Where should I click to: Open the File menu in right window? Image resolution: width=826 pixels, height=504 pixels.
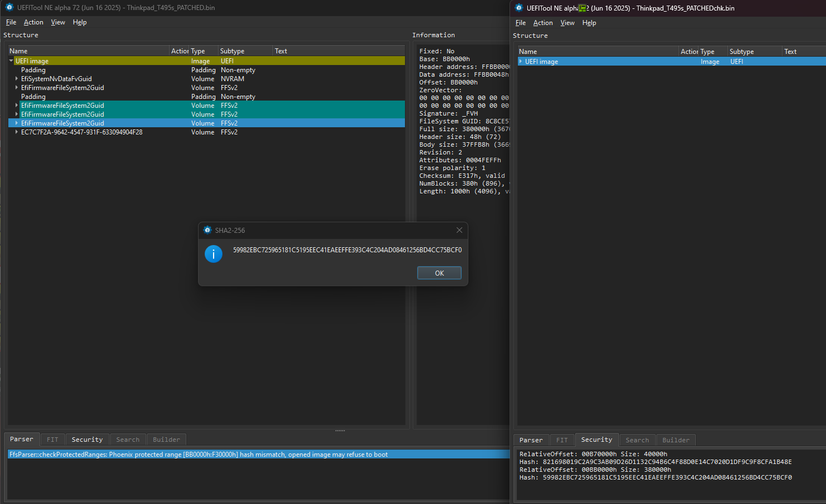pos(520,23)
